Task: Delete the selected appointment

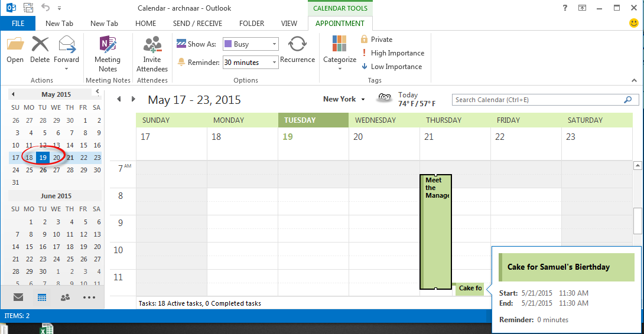Action: point(40,50)
